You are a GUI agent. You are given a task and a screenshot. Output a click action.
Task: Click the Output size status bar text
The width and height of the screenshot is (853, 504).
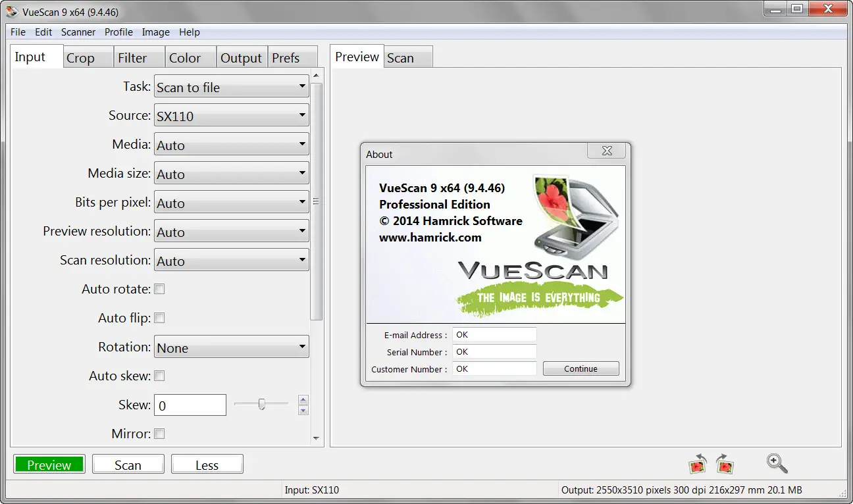(681, 490)
